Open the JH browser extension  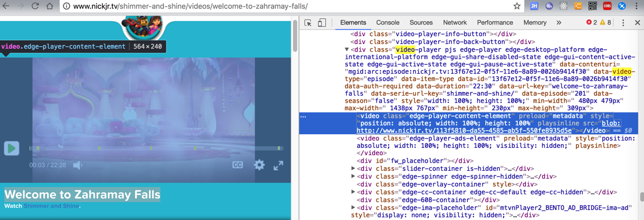click(x=534, y=6)
